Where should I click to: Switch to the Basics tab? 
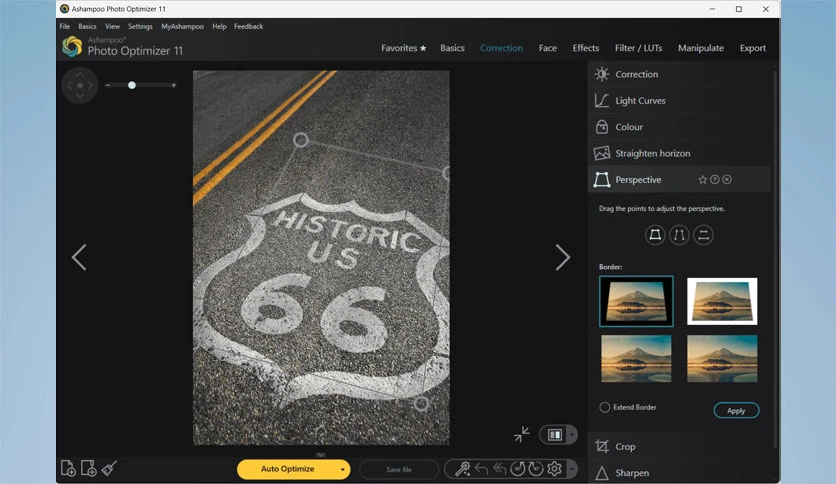452,48
